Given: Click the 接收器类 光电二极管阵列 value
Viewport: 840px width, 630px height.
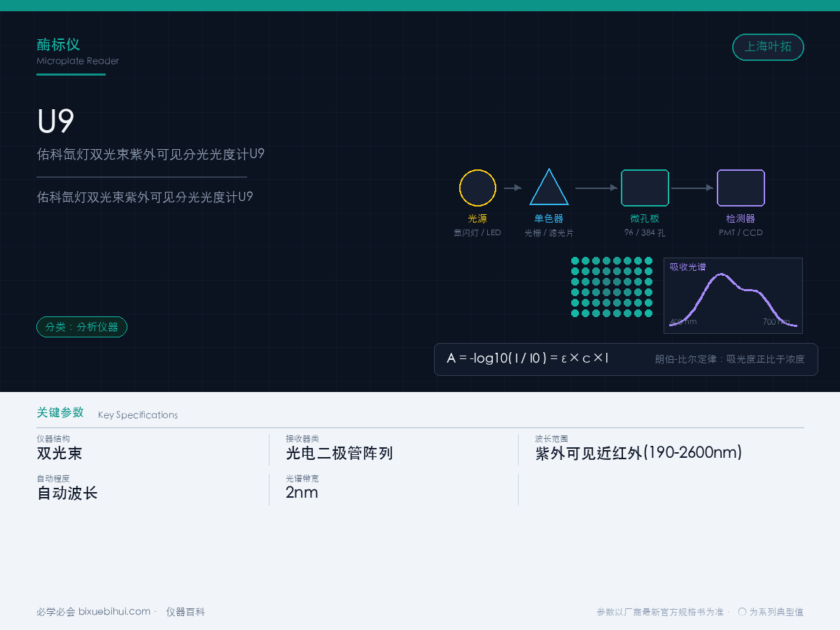Looking at the screenshot, I should coord(339,453).
